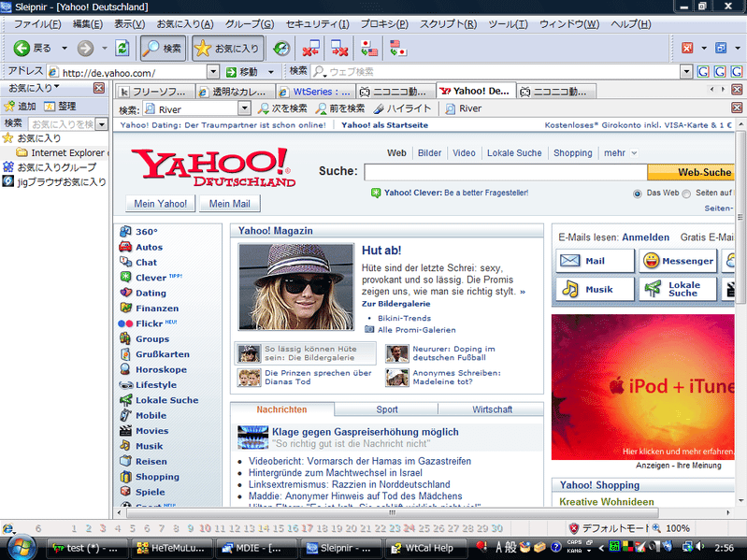Switch to the Wirtschaft news tab

click(x=492, y=409)
